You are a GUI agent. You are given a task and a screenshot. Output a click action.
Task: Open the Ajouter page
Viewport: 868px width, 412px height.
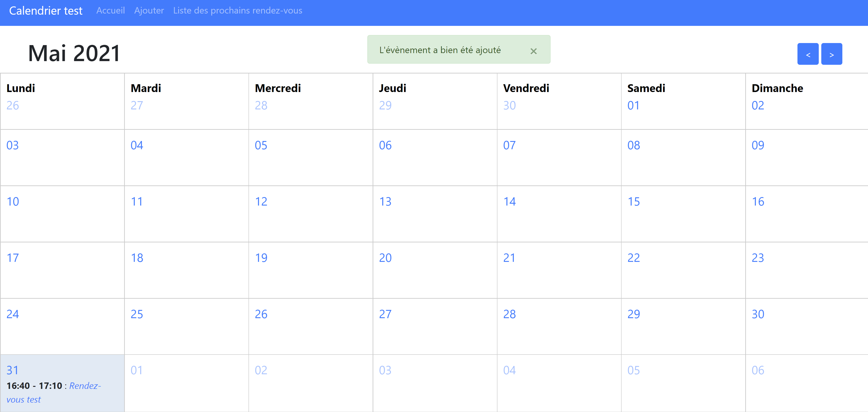[149, 11]
